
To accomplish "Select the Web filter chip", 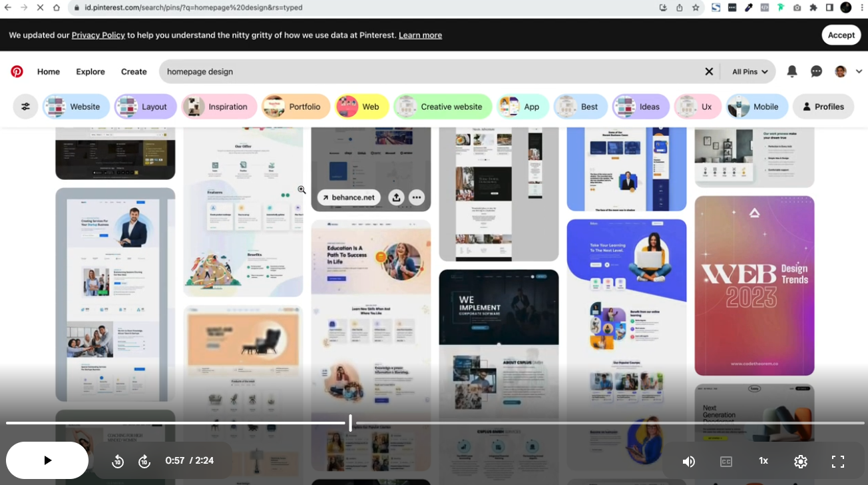I will click(x=362, y=107).
